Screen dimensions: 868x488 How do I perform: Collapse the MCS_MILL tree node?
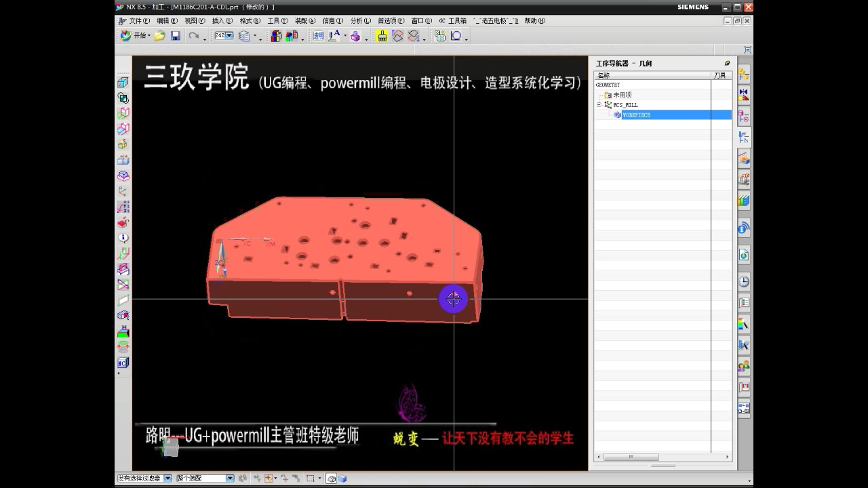pyautogui.click(x=599, y=105)
